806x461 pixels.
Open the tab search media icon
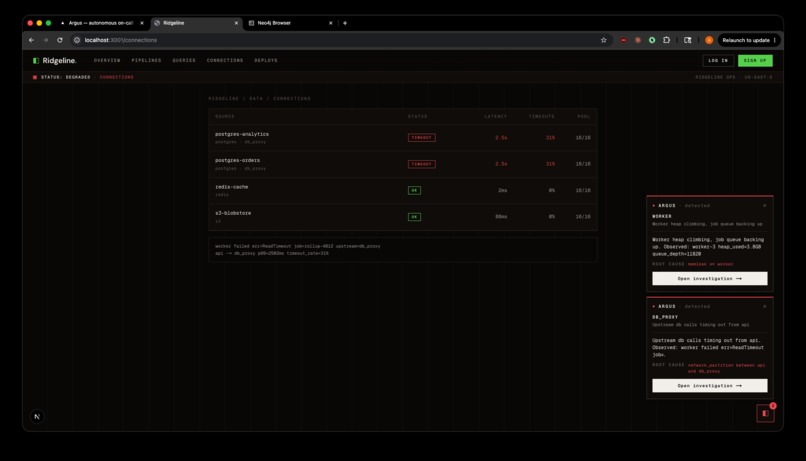[x=687, y=40]
